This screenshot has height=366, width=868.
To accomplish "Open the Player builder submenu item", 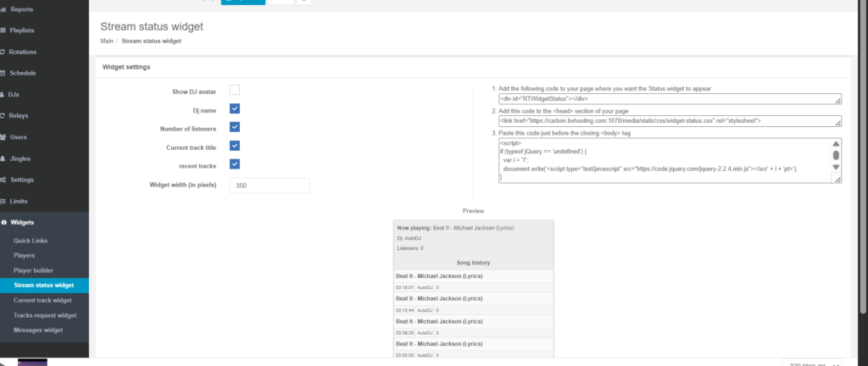I will pyautogui.click(x=33, y=270).
